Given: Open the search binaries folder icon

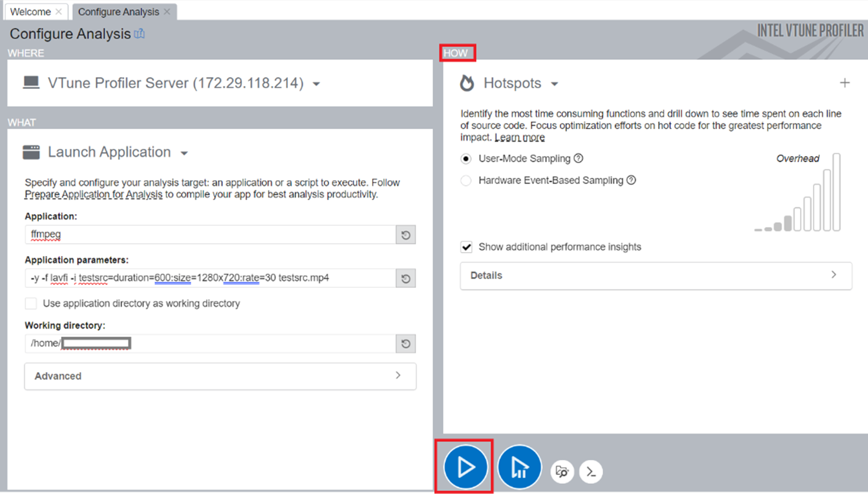Looking at the screenshot, I should (x=562, y=471).
